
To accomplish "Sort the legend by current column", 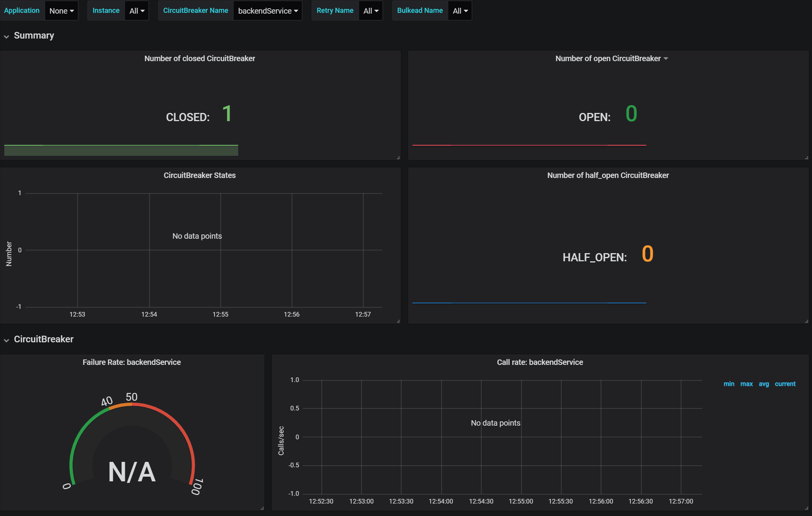I will (x=785, y=384).
